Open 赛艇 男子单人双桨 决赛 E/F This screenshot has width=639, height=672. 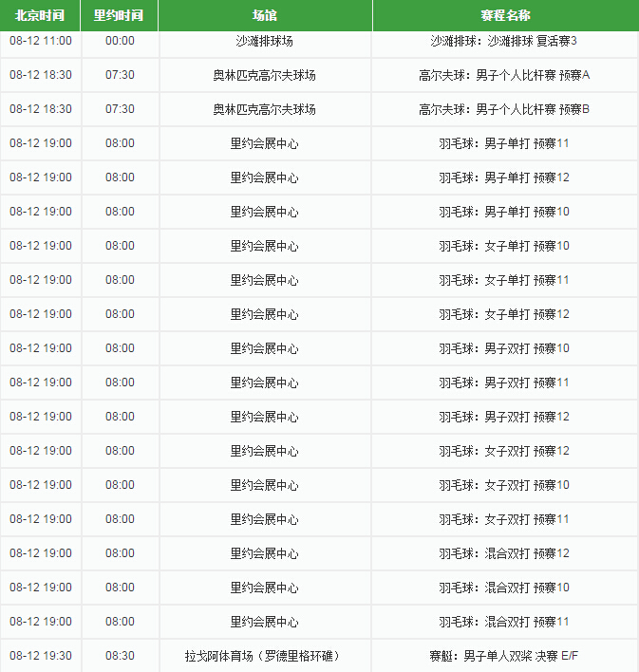503,656
